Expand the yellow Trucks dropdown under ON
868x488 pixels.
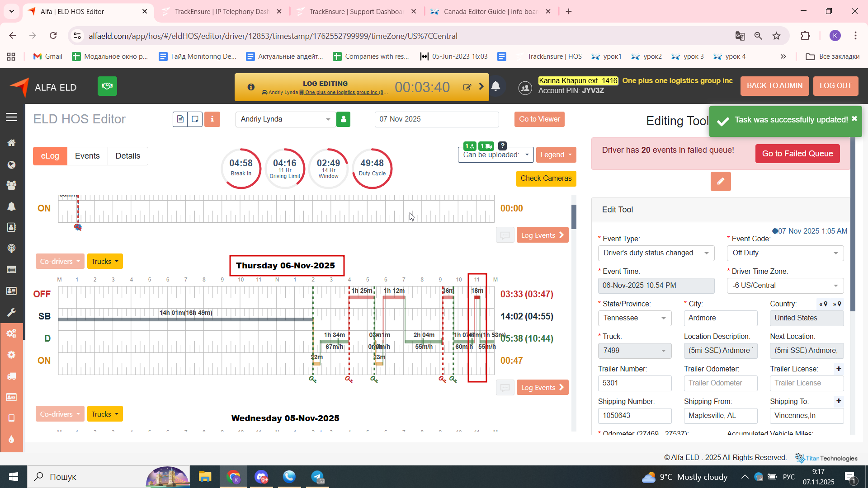(105, 262)
